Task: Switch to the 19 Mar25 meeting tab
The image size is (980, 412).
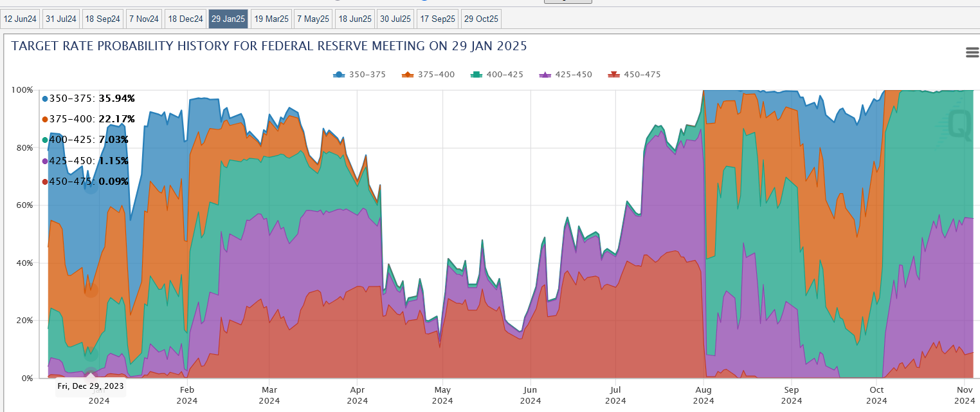Action: [x=271, y=19]
